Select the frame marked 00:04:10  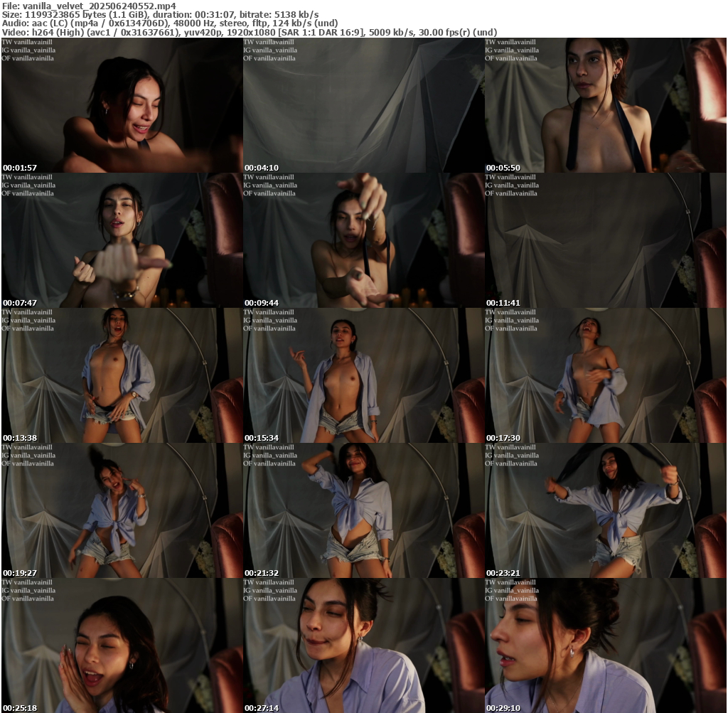point(363,105)
